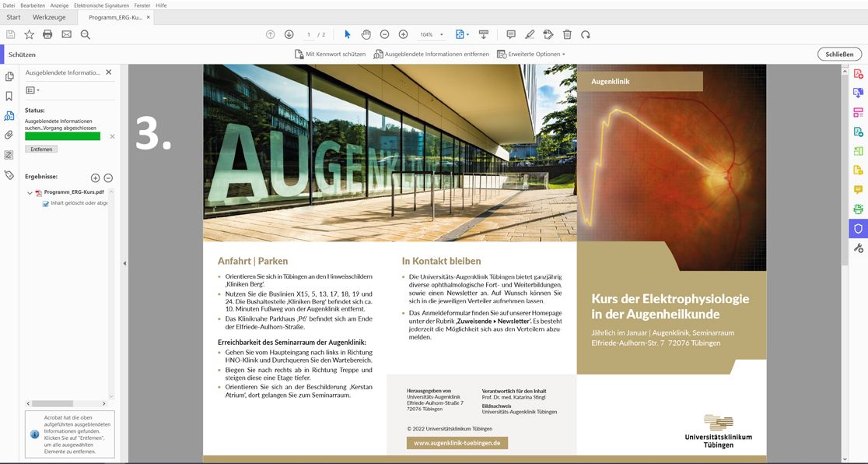The width and height of the screenshot is (868, 464).
Task: Open the bookmarks panel icon
Action: point(9,96)
